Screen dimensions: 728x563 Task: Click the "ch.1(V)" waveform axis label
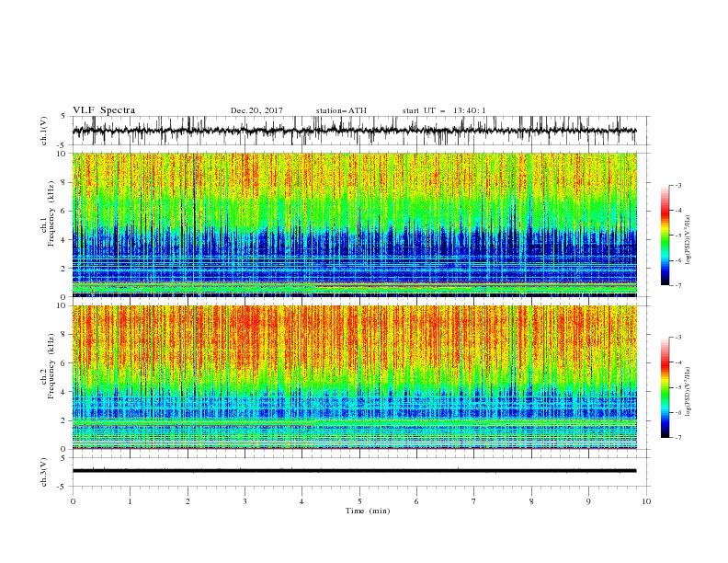(44, 131)
